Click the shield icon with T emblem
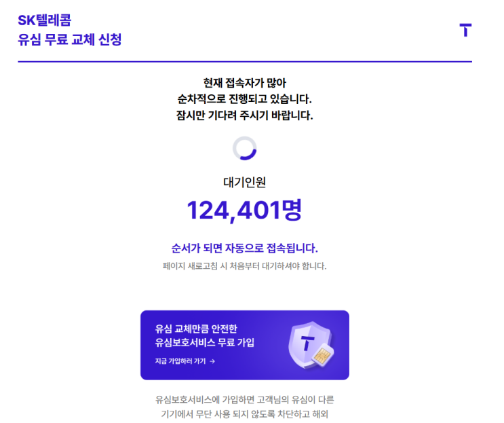The height and width of the screenshot is (423, 504). coord(309,344)
